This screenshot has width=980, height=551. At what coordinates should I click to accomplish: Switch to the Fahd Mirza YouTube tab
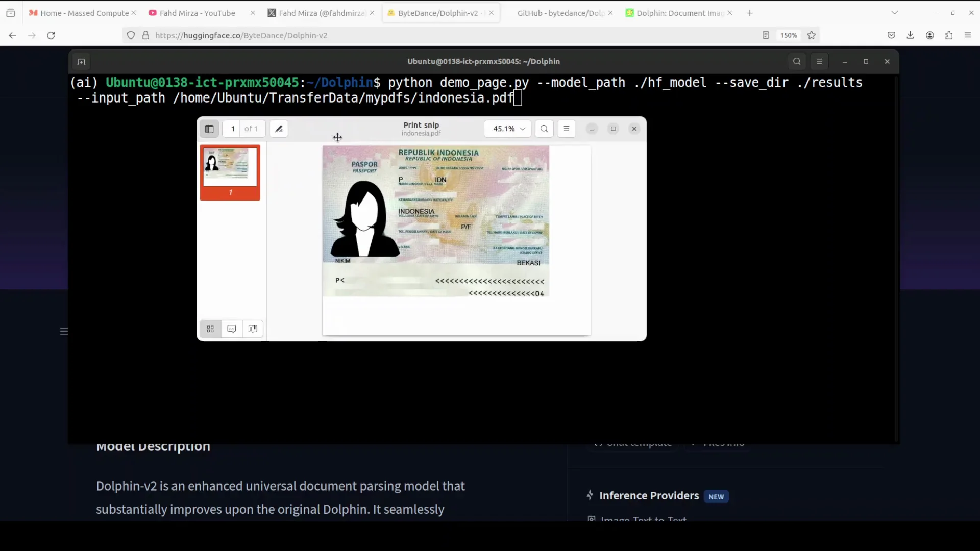[197, 13]
